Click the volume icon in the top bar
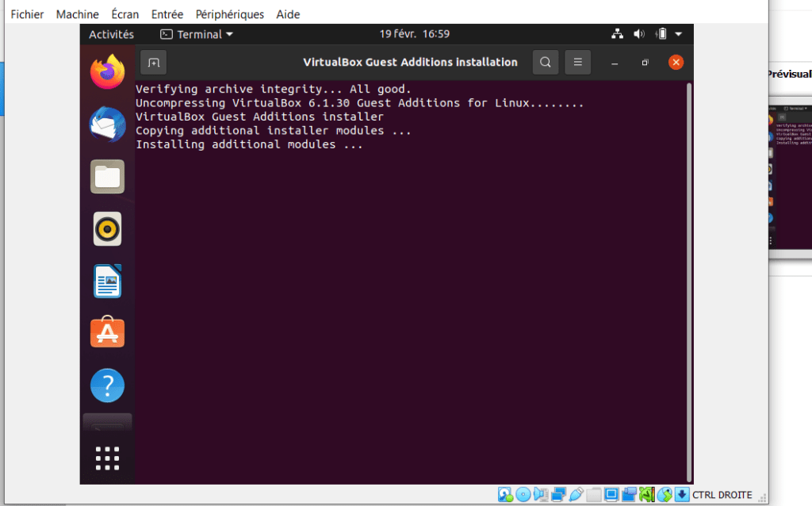The width and height of the screenshot is (812, 506). 639,34
